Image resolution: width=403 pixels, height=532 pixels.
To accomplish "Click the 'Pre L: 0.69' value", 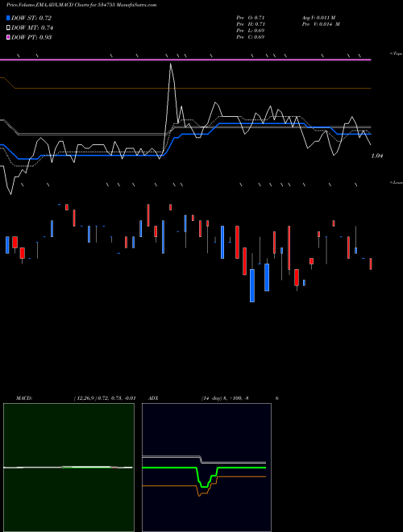I will (x=251, y=31).
